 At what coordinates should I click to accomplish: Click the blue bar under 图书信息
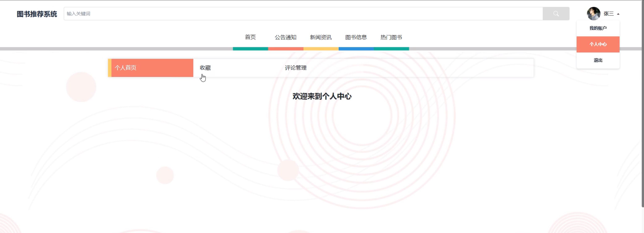(356, 49)
